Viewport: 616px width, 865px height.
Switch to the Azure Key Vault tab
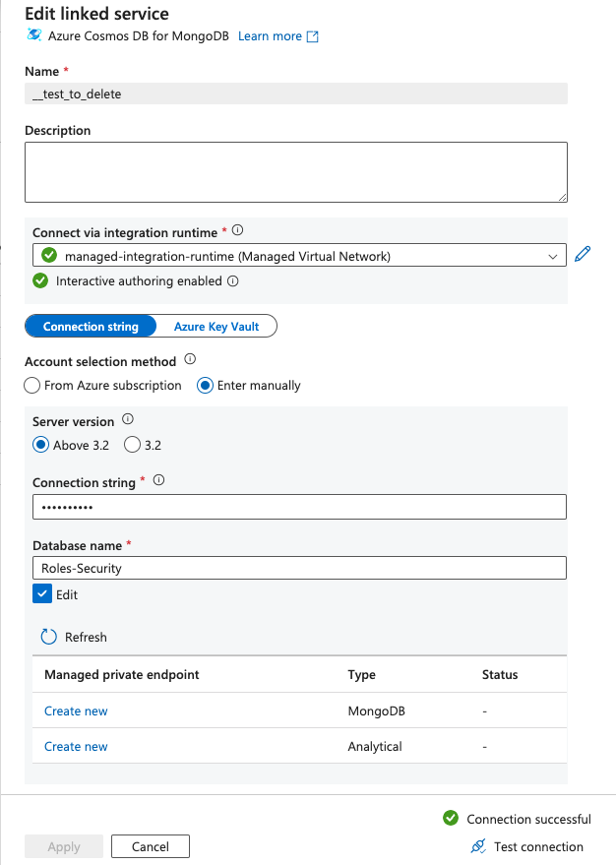click(216, 327)
